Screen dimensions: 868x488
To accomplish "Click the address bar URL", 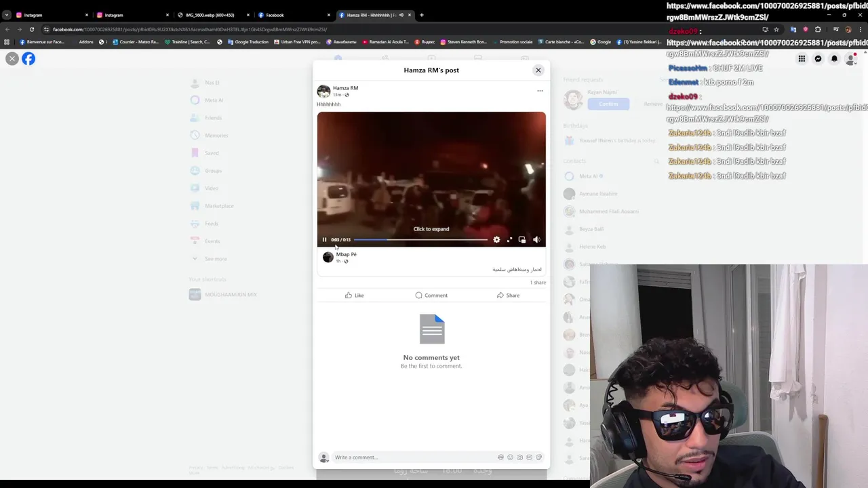I will [x=190, y=29].
